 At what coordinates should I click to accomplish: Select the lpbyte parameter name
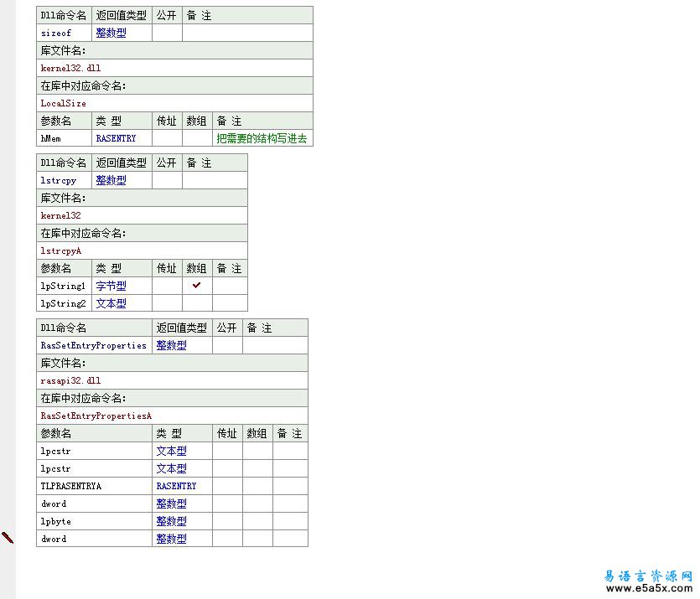point(56,521)
